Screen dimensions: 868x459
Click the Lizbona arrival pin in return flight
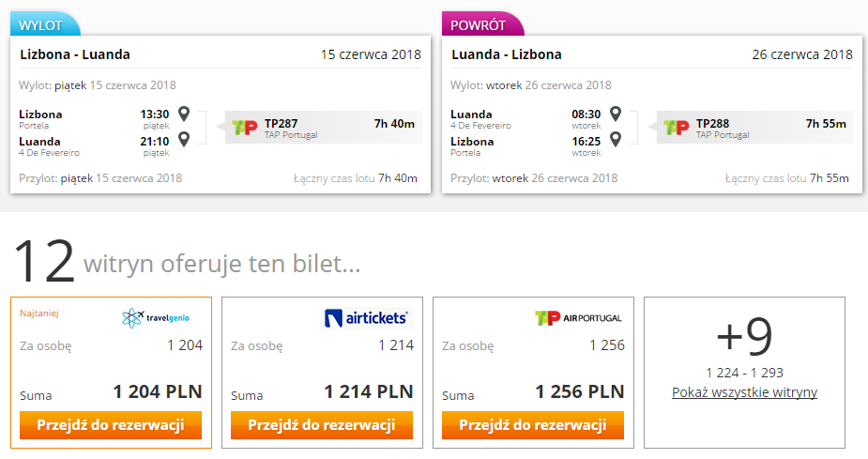coord(615,138)
